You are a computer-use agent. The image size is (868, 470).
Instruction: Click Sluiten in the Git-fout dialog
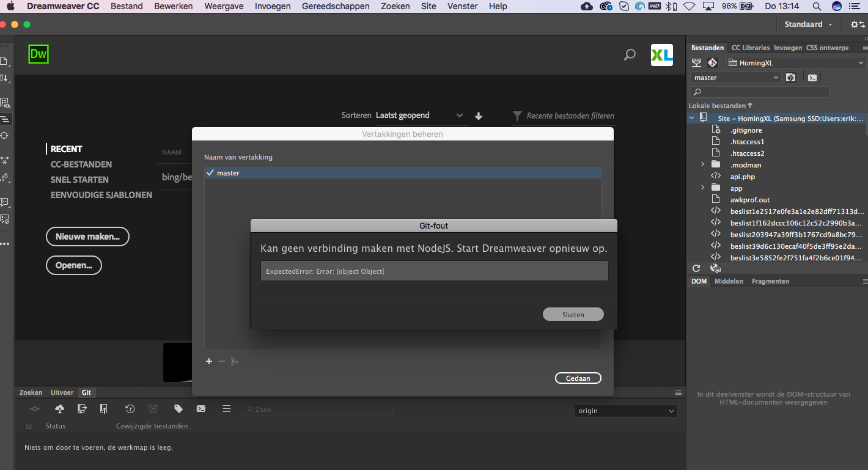573,315
